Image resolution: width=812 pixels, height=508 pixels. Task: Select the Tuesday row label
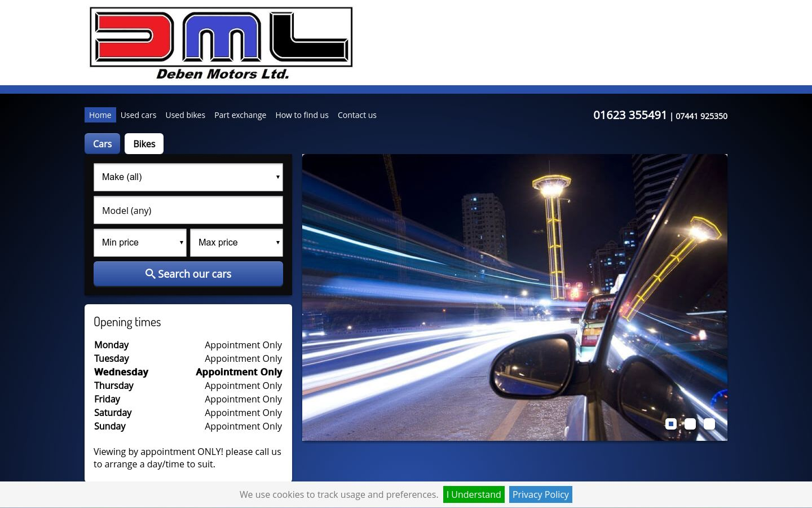[x=112, y=358]
